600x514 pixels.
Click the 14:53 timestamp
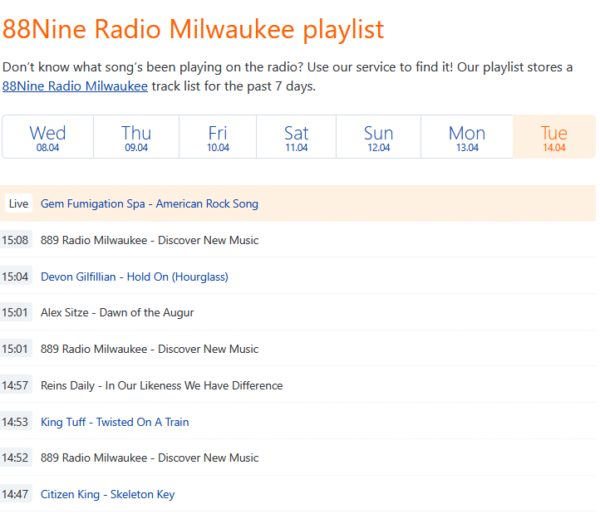[x=15, y=422]
